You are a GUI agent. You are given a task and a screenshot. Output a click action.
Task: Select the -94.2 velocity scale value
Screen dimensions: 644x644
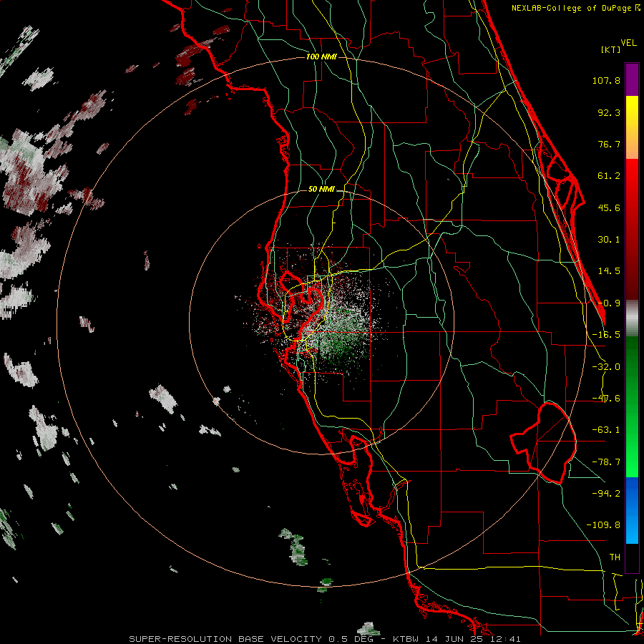[x=606, y=493]
